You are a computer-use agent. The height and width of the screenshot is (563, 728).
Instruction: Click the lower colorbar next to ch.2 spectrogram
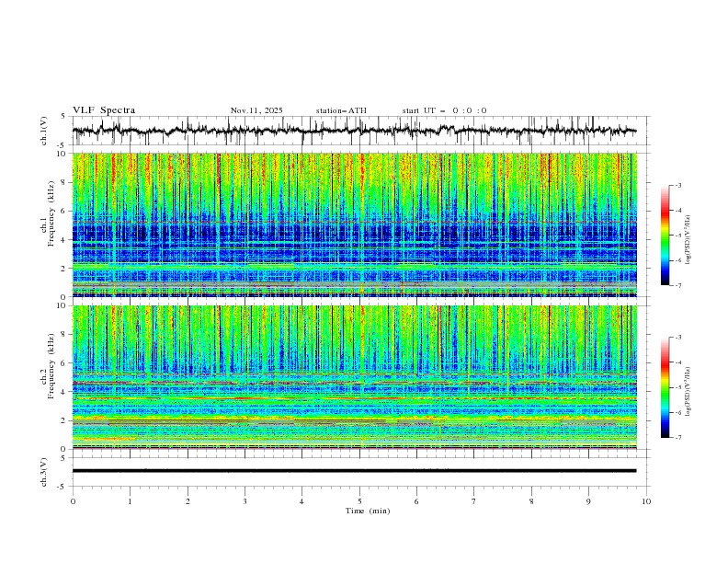point(665,387)
